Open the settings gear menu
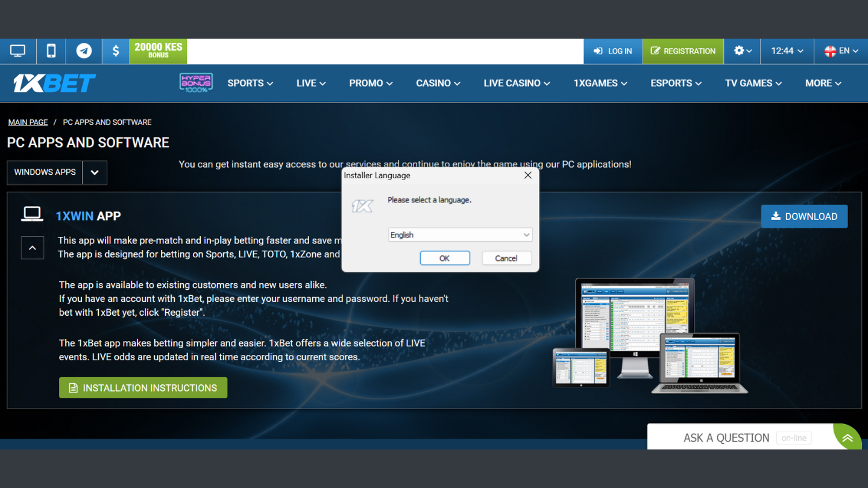Image resolution: width=868 pixels, height=488 pixels. (743, 51)
